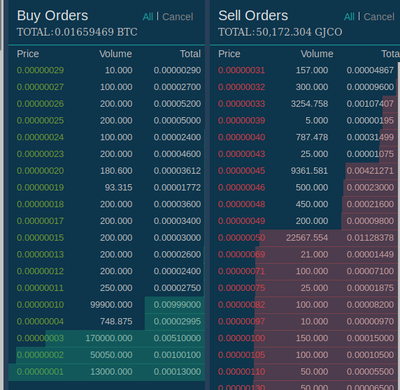400x390 pixels.
Task: Choose the sell order with volume 3254.758
Action: pos(305,104)
